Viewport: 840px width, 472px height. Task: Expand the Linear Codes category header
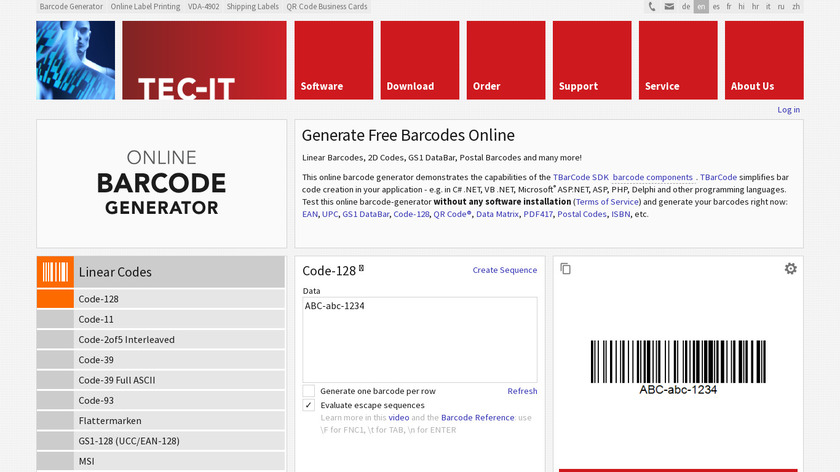click(161, 272)
